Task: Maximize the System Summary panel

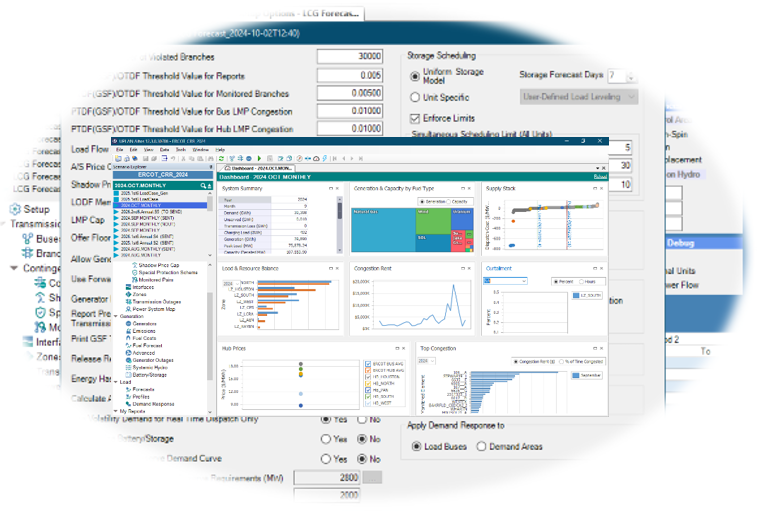Action: tap(330, 188)
